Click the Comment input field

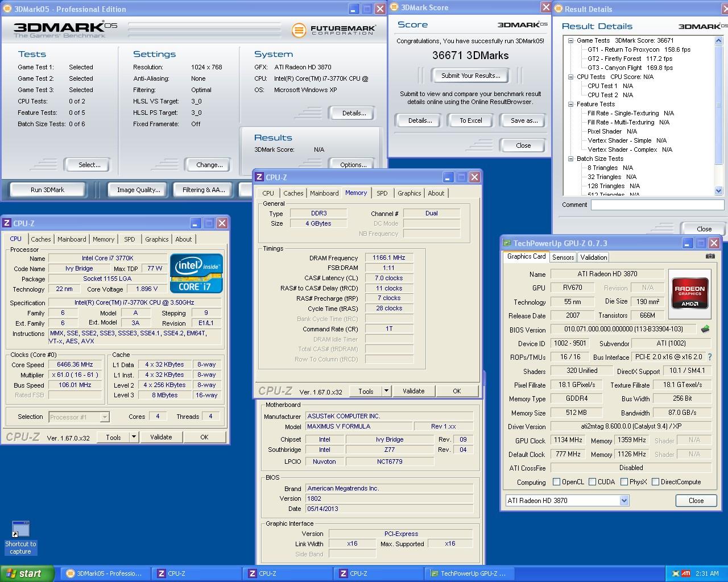point(657,205)
